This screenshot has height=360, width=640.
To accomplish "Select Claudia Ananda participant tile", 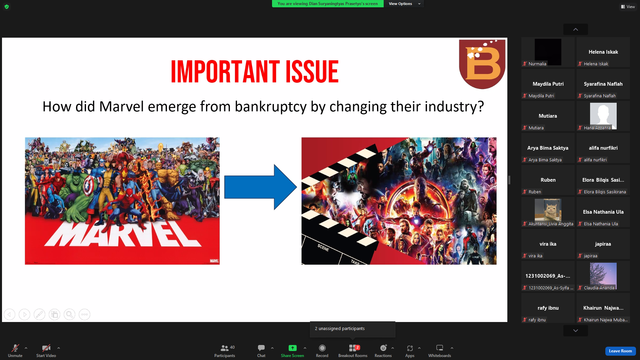I will click(603, 276).
